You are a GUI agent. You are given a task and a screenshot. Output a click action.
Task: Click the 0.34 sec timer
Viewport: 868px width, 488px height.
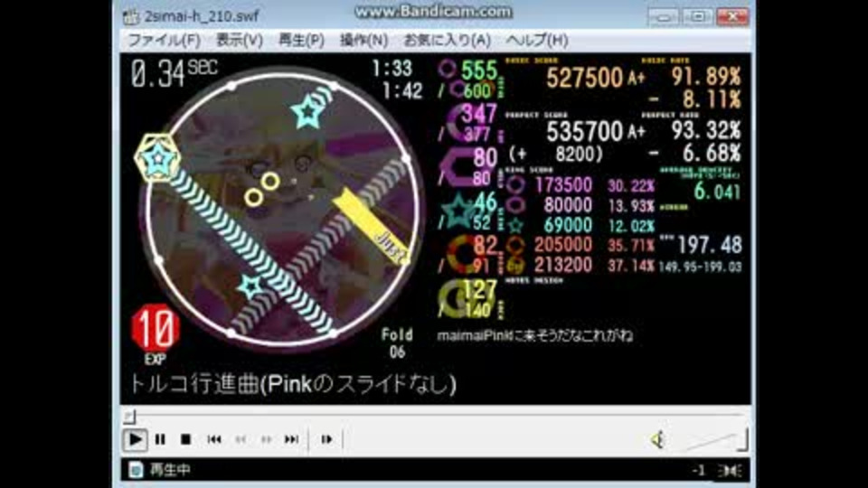coord(175,73)
